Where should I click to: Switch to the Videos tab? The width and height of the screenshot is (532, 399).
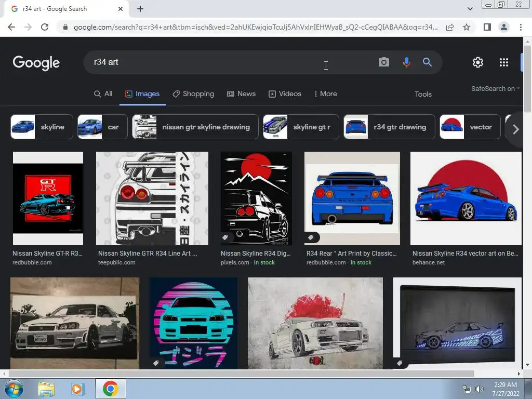point(285,94)
